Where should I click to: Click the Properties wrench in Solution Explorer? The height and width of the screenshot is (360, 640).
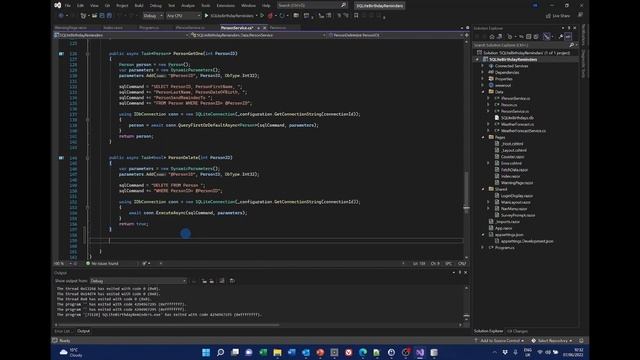pos(561,37)
